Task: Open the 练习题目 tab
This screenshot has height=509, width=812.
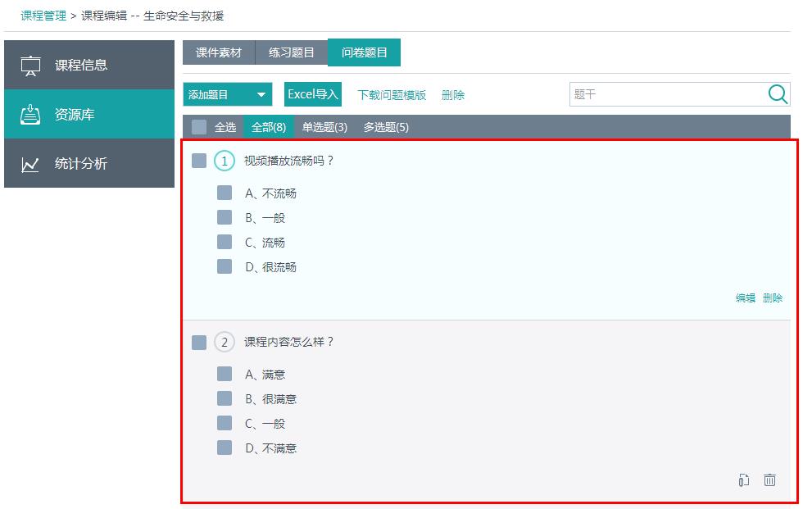Action: pos(292,52)
